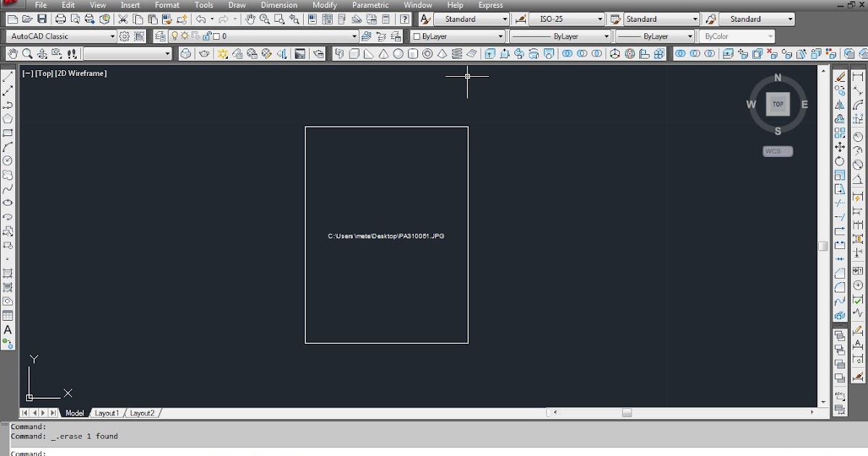Image resolution: width=868 pixels, height=456 pixels.
Task: Open the Draw menu
Action: point(237,5)
